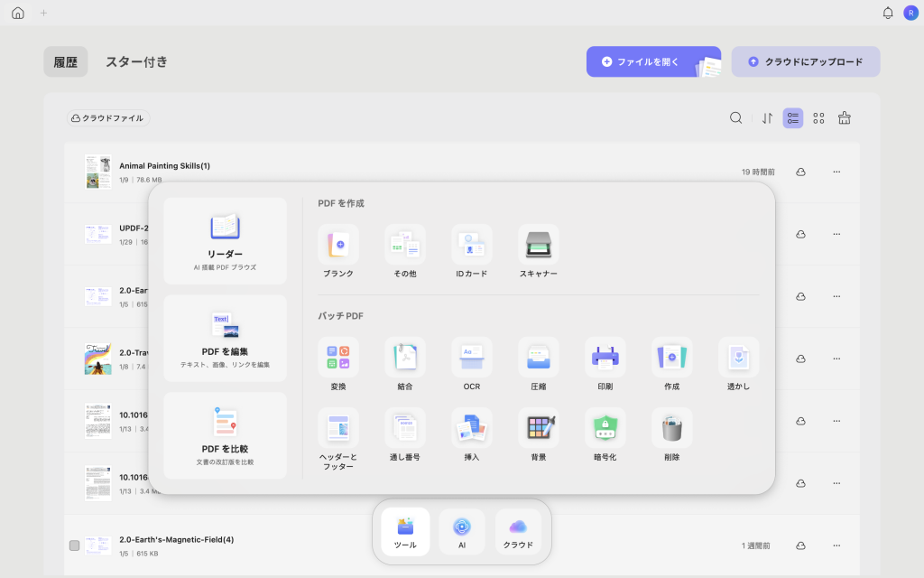Open Animal Painting Skills(1) thumbnail
This screenshot has height=578, width=924.
coord(97,172)
